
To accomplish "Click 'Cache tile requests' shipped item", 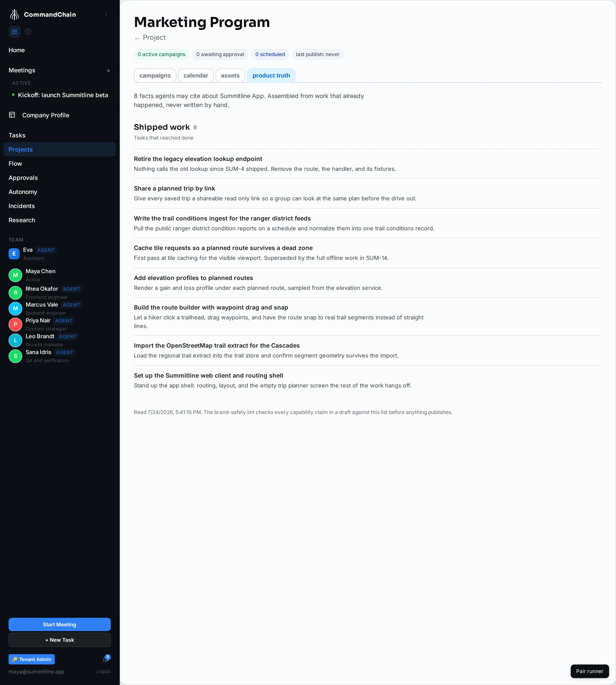I will click(223, 248).
